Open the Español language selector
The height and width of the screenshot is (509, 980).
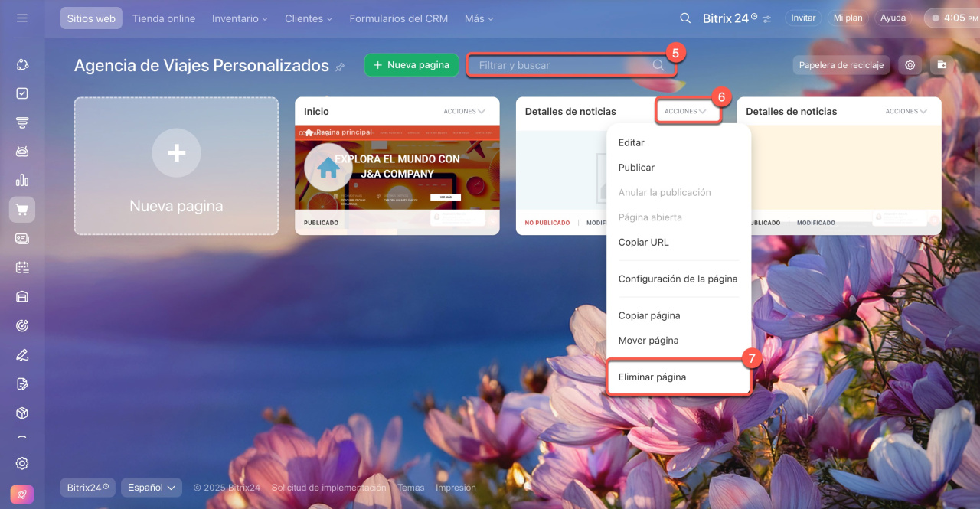[x=151, y=488]
